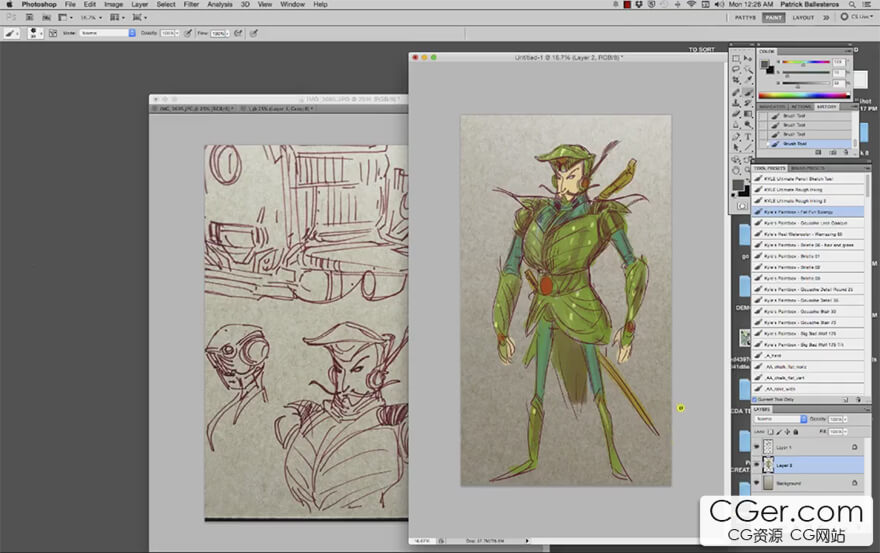Open layer Fill dropdown arrow
Screen dimensions: 880x553
[845, 432]
